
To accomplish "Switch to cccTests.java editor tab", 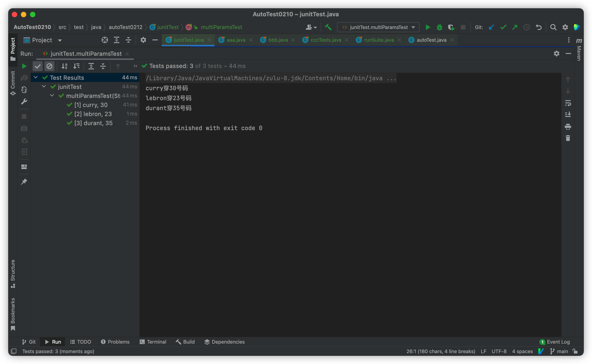I will pyautogui.click(x=326, y=40).
